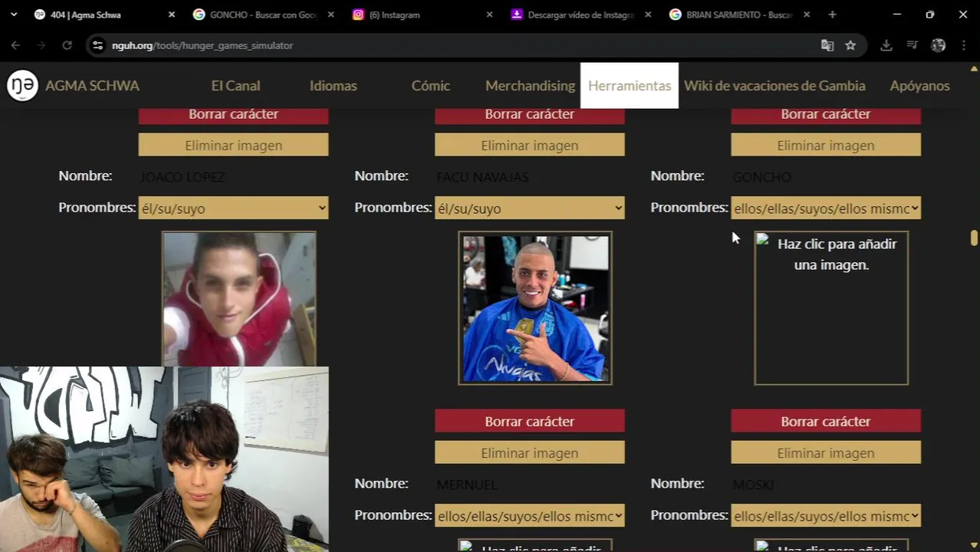Open the media controls icon
The image size is (980, 552).
912,45
